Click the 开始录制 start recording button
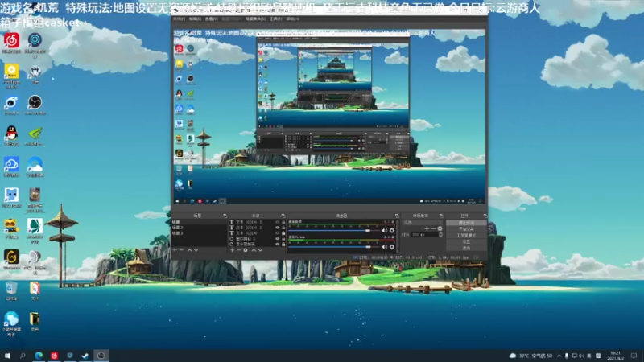Image resolution: width=644 pixels, height=362 pixels. tap(467, 229)
